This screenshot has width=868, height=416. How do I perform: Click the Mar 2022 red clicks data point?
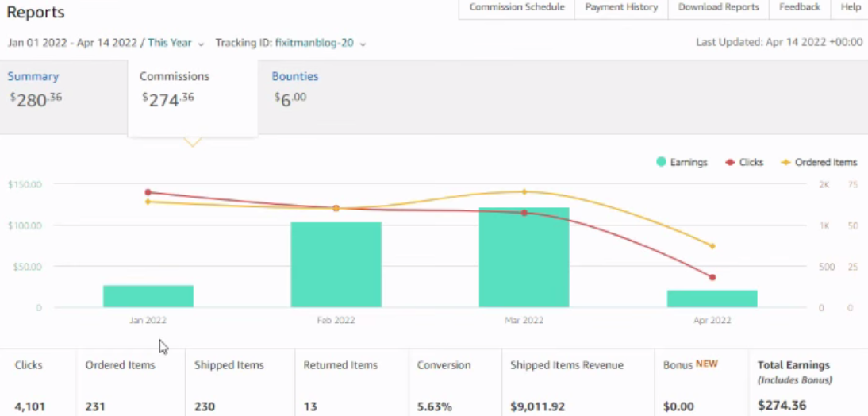pyautogui.click(x=524, y=213)
